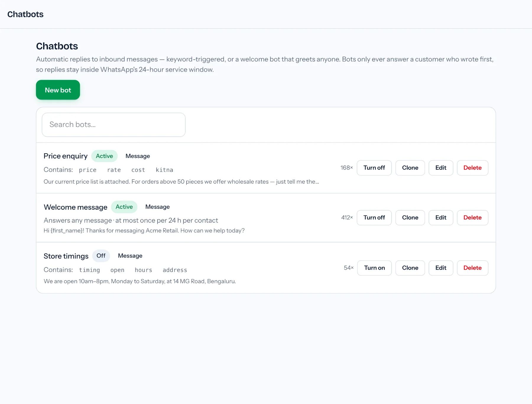The height and width of the screenshot is (404, 532).
Task: Turn off the Price enquiry bot
Action: [374, 168]
